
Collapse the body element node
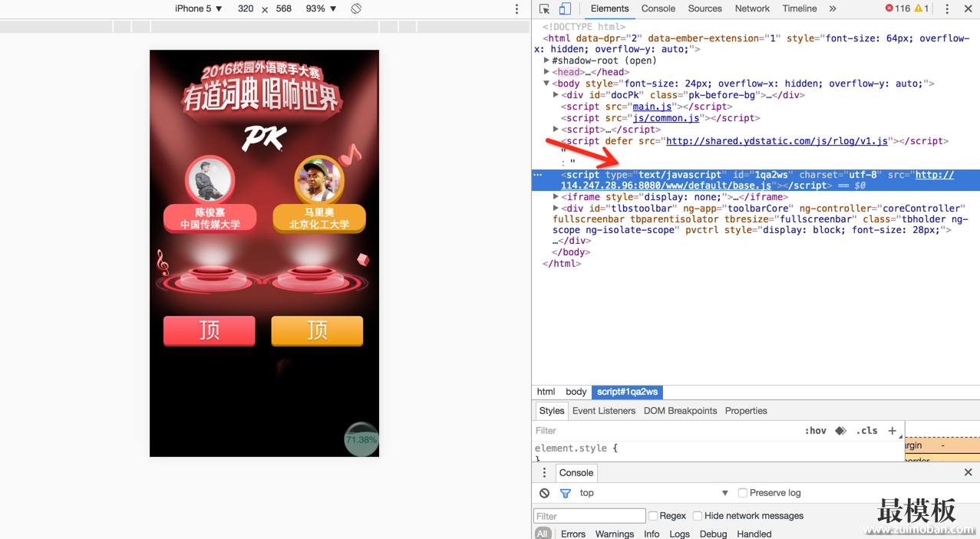(x=546, y=84)
